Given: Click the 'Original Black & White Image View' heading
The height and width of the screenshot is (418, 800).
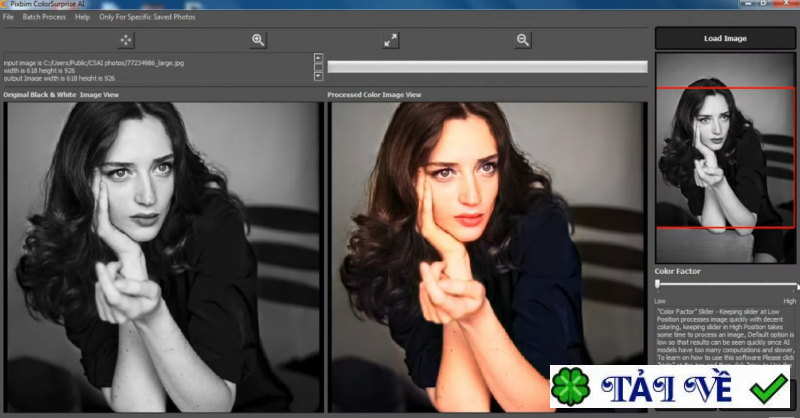Looking at the screenshot, I should (61, 94).
